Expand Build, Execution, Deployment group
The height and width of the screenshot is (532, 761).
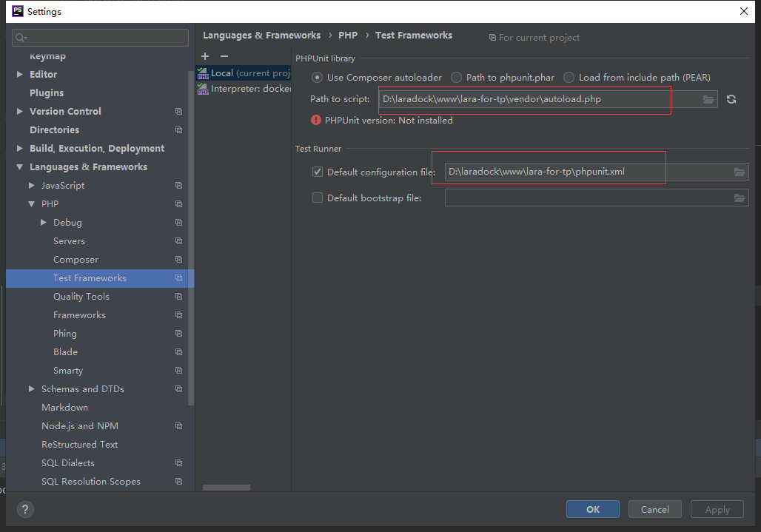pyautogui.click(x=20, y=149)
